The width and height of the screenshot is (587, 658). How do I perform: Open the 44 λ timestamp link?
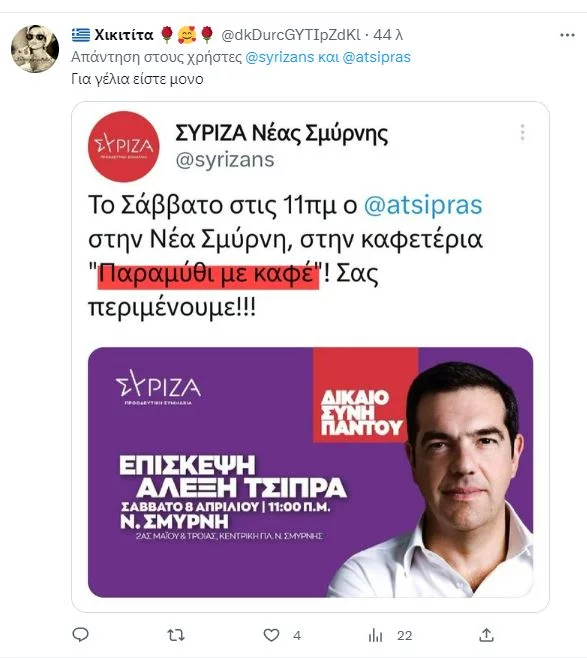pos(388,35)
